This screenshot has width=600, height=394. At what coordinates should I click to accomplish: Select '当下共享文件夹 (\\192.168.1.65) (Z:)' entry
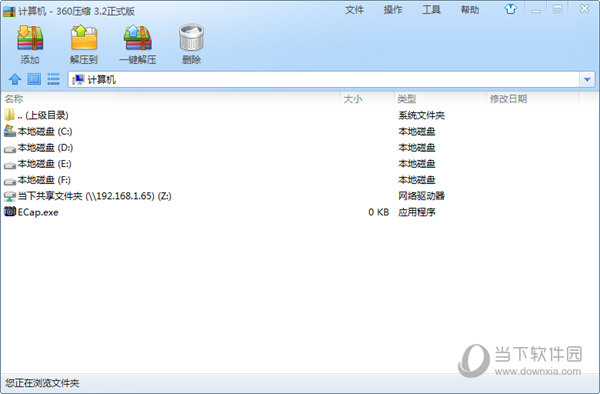tap(95, 196)
